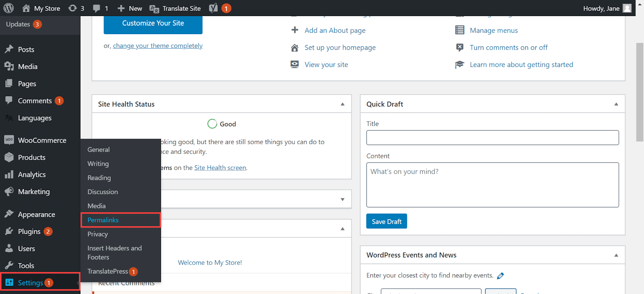The width and height of the screenshot is (644, 294).
Task: Click the WooCommerce icon in sidebar
Action: point(9,140)
